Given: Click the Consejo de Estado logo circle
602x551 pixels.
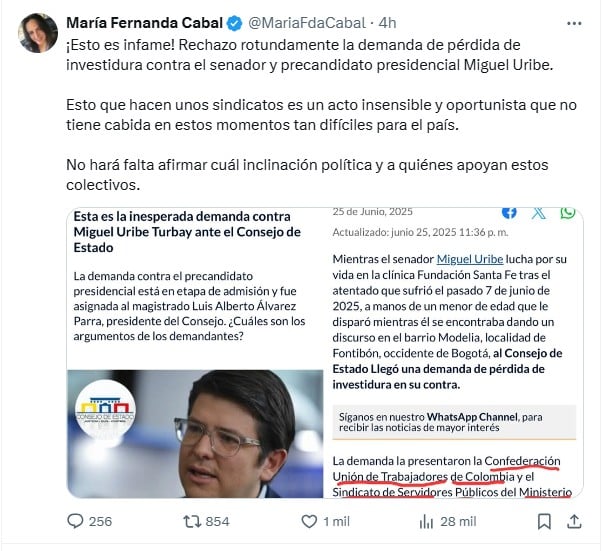Looking at the screenshot, I should [105, 409].
